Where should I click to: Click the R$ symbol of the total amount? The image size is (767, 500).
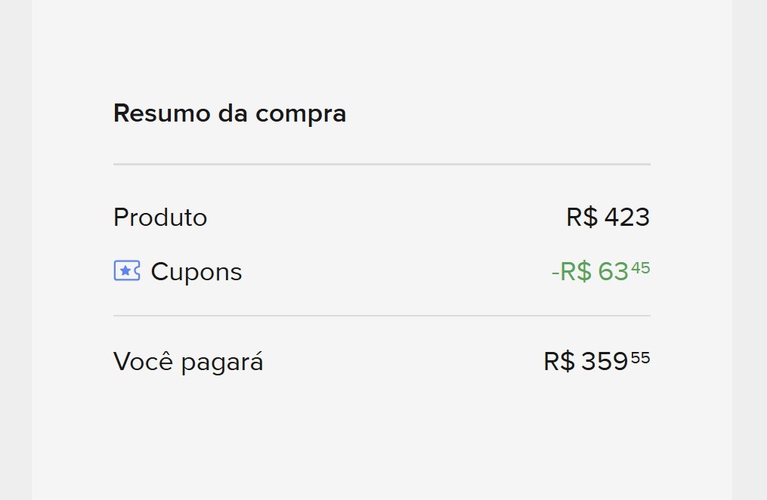[559, 362]
